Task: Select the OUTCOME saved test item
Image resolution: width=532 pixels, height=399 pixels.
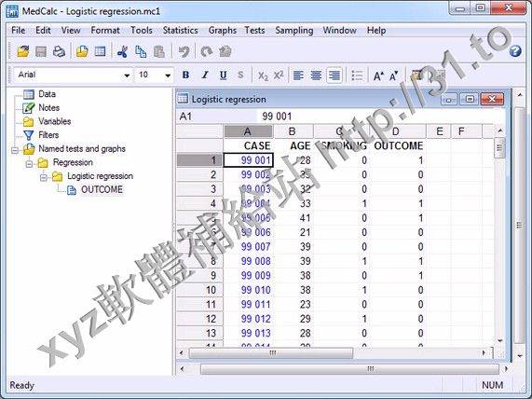Action: [x=102, y=189]
